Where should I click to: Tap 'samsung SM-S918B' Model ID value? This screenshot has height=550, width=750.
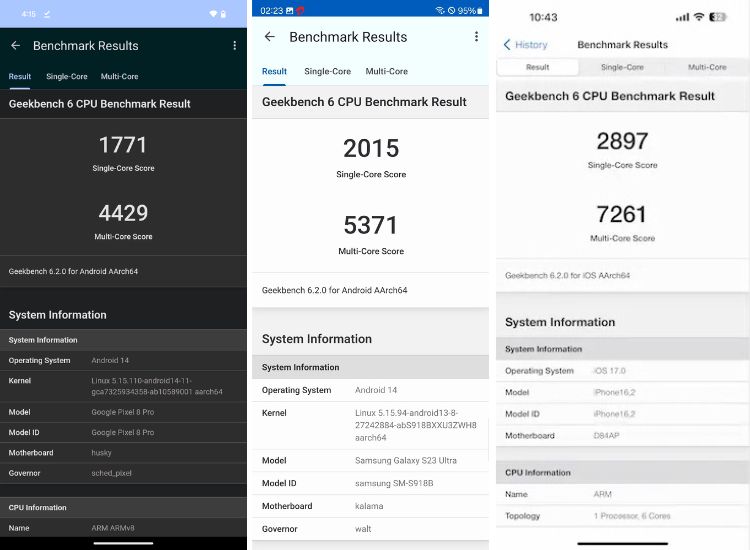(394, 484)
